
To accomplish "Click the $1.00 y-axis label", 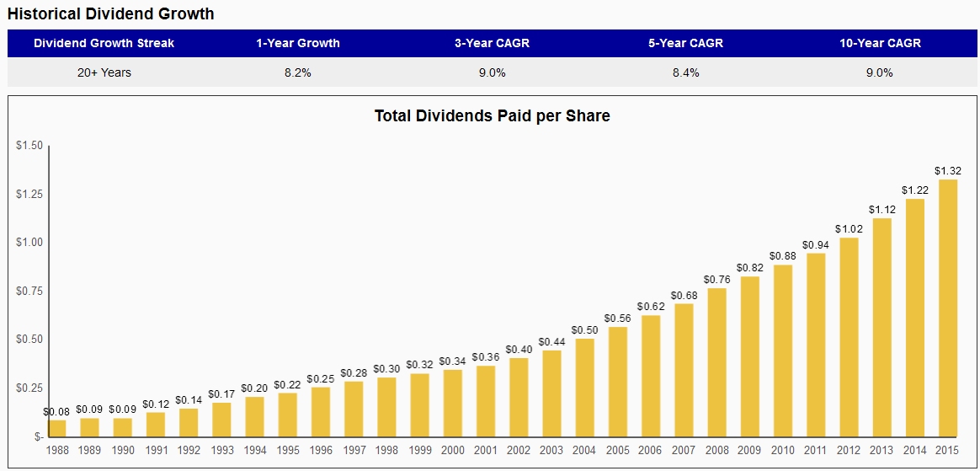I will pos(29,243).
